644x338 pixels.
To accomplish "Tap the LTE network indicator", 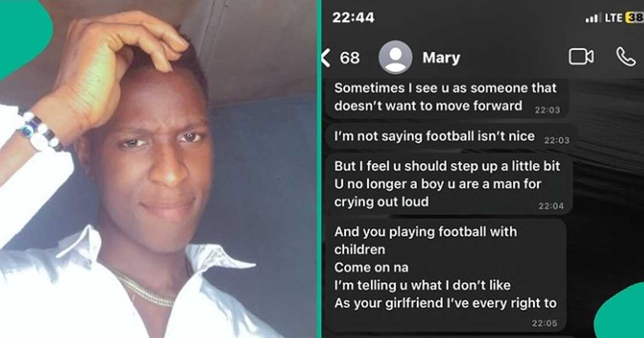I will click(613, 18).
